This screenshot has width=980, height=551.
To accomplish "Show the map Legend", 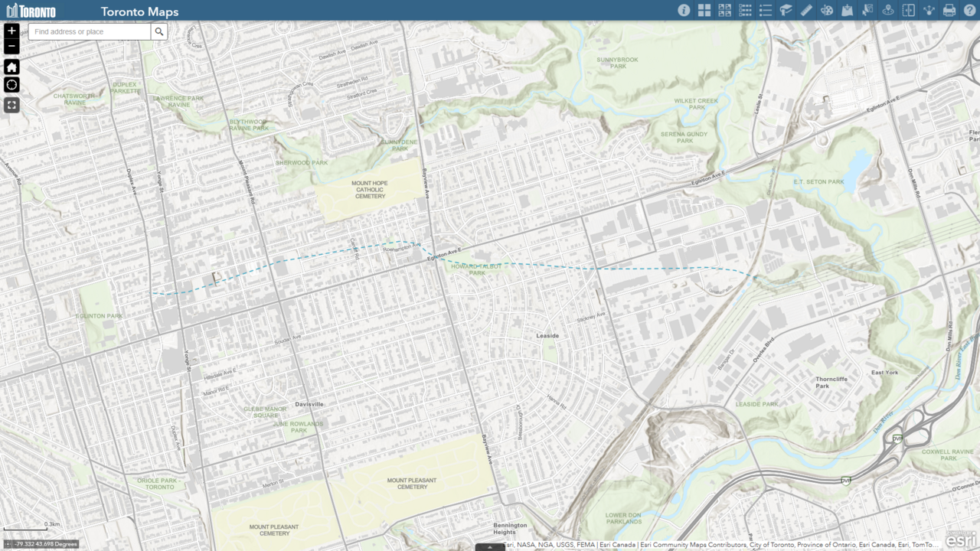I will coord(765,11).
